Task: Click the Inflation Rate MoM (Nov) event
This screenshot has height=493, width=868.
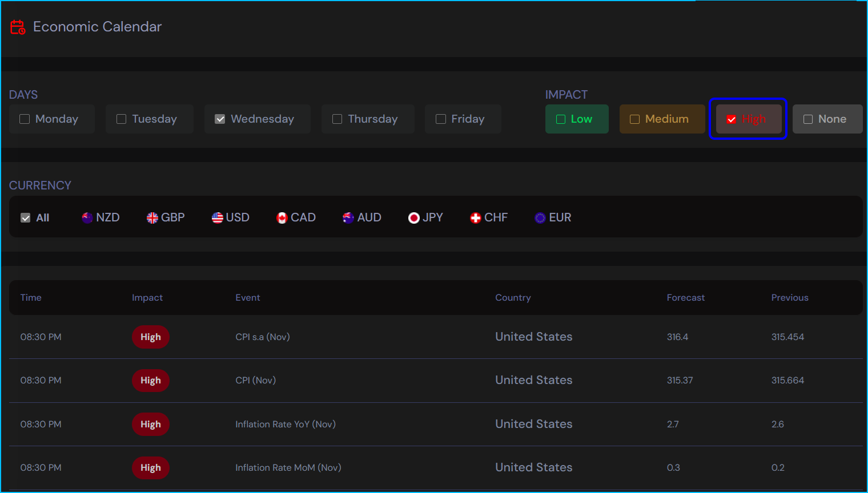Action: [x=288, y=468]
